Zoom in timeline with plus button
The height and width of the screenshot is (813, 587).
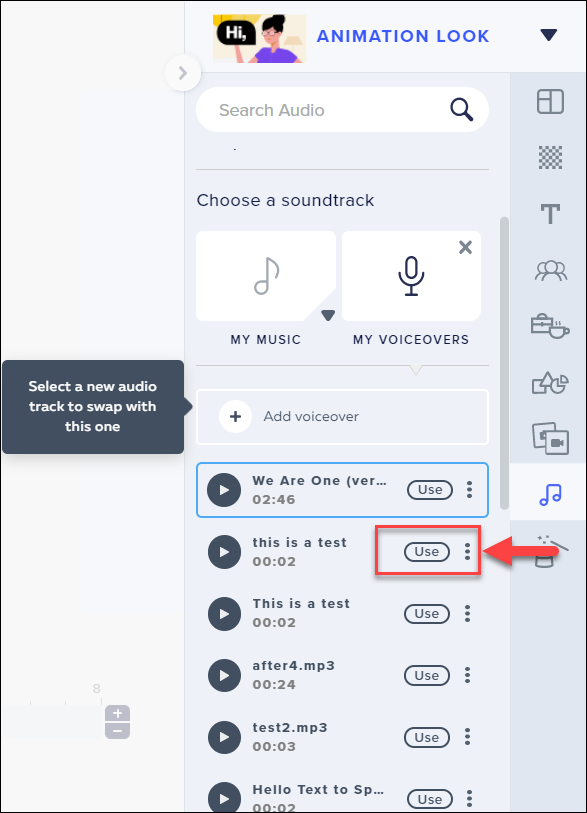pyautogui.click(x=117, y=713)
